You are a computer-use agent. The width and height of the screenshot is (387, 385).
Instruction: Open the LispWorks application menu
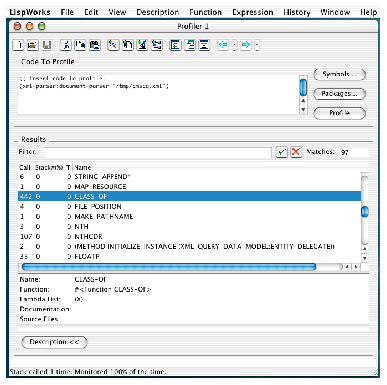tap(30, 12)
